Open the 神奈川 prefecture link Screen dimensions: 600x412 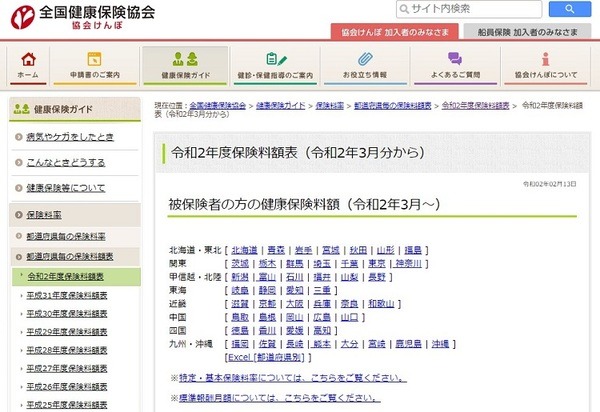click(x=408, y=264)
